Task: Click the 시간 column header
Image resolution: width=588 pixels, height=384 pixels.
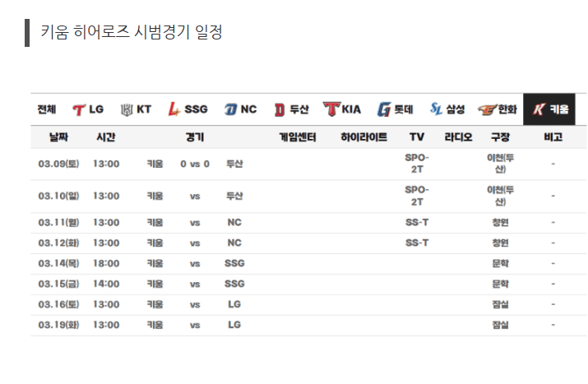Action: pyautogui.click(x=106, y=137)
